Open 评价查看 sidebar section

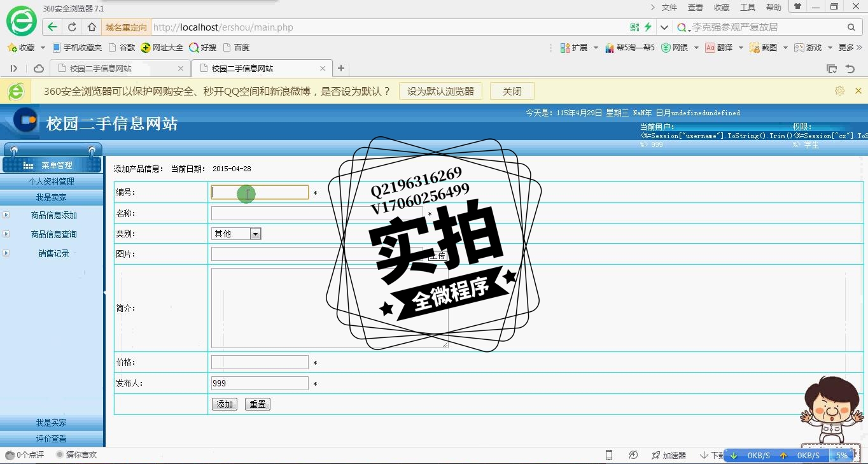click(52, 439)
